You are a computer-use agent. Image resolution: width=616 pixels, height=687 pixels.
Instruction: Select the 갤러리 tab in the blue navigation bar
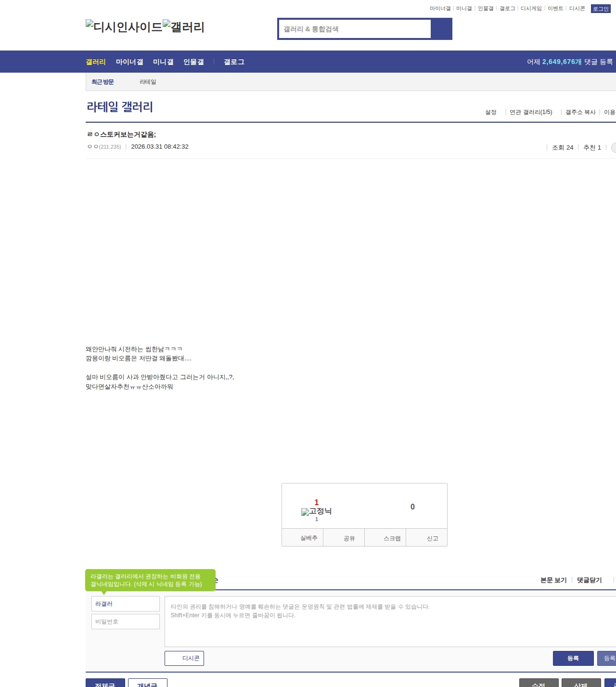(96, 62)
